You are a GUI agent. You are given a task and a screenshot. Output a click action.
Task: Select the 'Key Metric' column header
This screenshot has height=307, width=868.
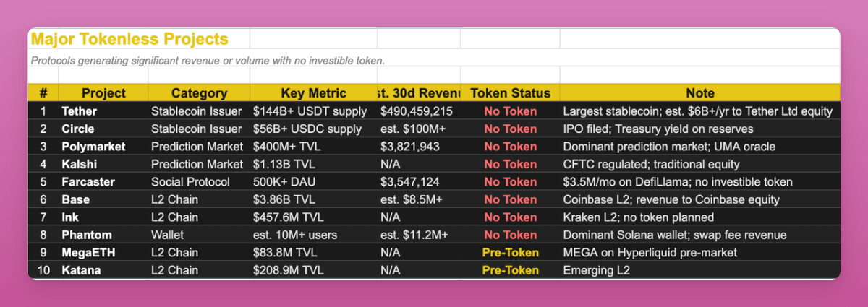coord(314,93)
